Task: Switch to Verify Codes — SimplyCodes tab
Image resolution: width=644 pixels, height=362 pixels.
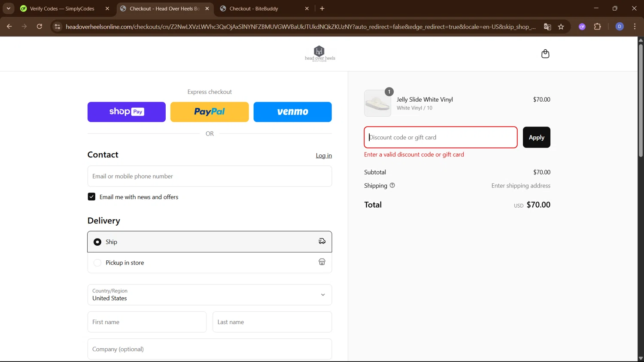Action: (x=62, y=9)
